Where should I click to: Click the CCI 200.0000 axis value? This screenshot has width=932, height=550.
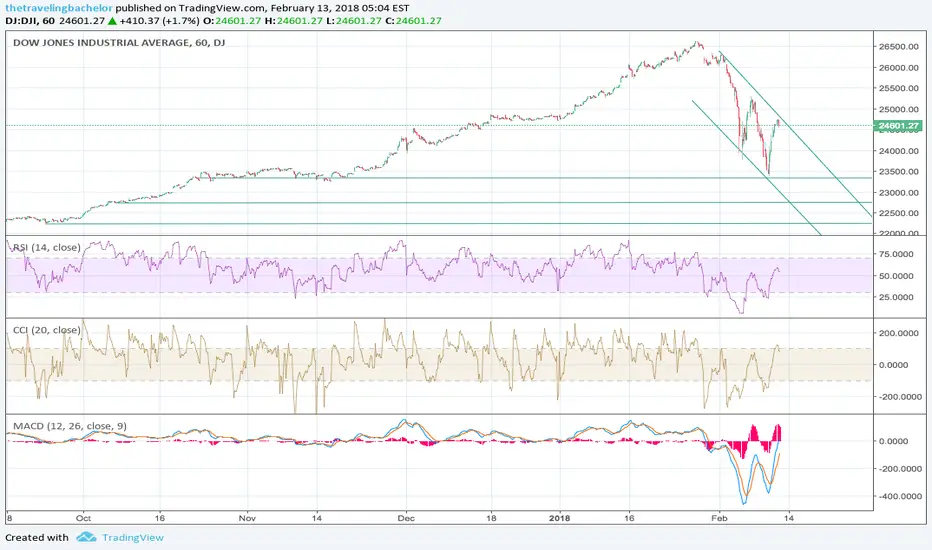point(899,333)
